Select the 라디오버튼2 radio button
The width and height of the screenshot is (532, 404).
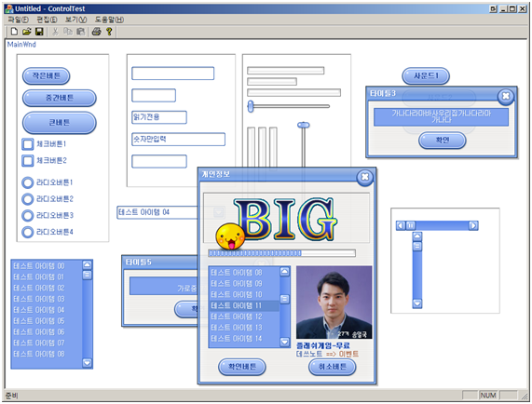27,199
